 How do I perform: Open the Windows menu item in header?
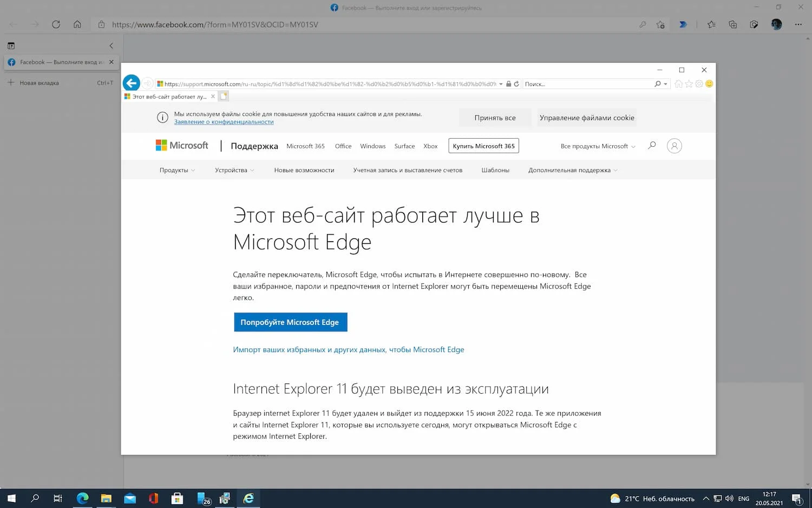[372, 146]
